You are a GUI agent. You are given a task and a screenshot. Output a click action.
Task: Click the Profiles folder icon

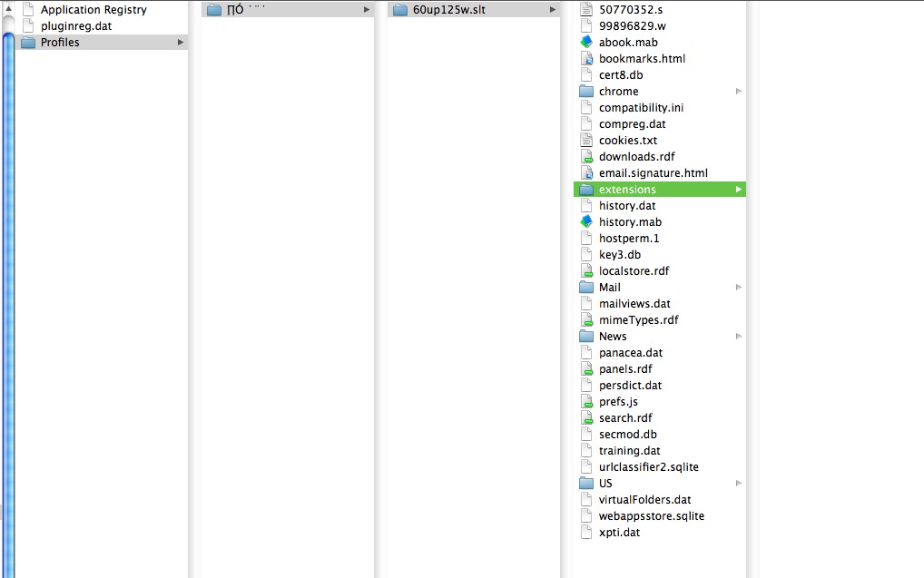click(x=28, y=43)
